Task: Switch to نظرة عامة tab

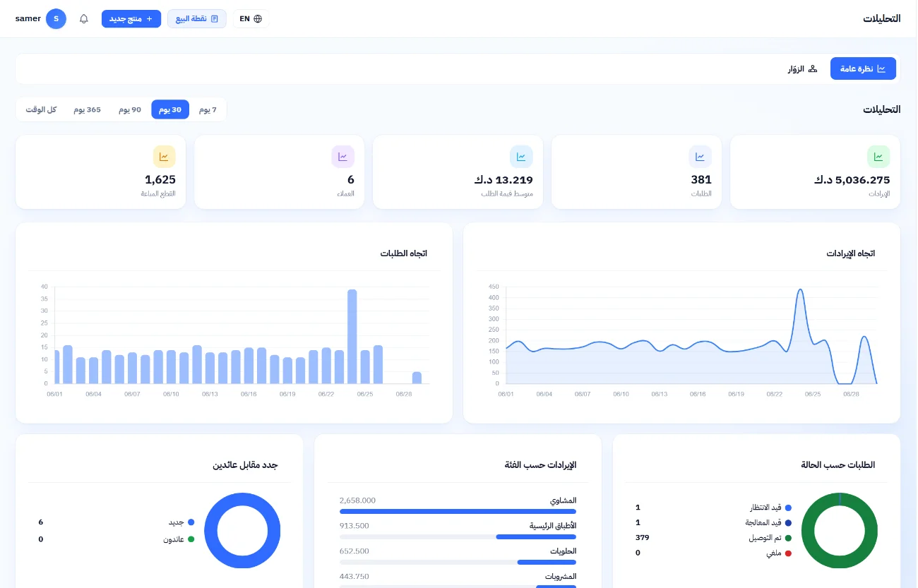Action: 863,68
